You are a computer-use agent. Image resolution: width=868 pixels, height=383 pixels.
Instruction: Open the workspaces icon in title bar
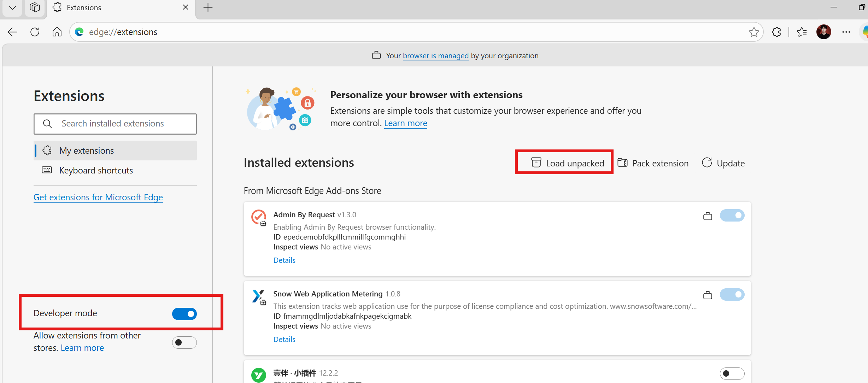[35, 7]
